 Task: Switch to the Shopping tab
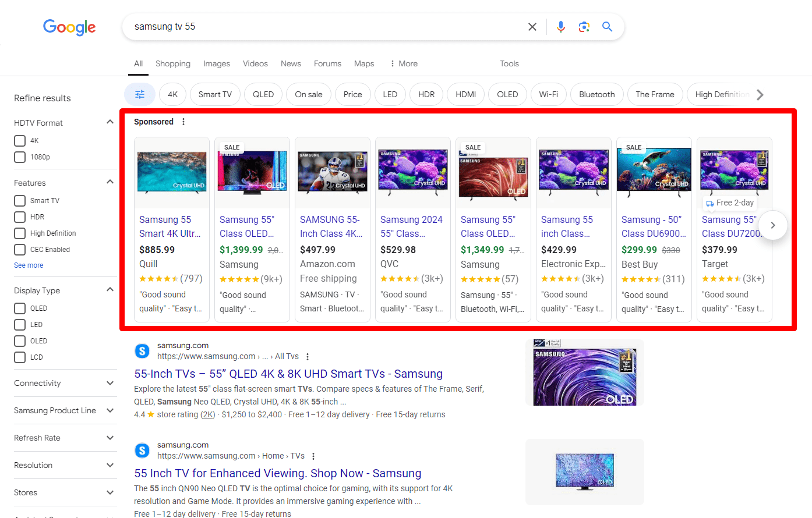point(173,63)
